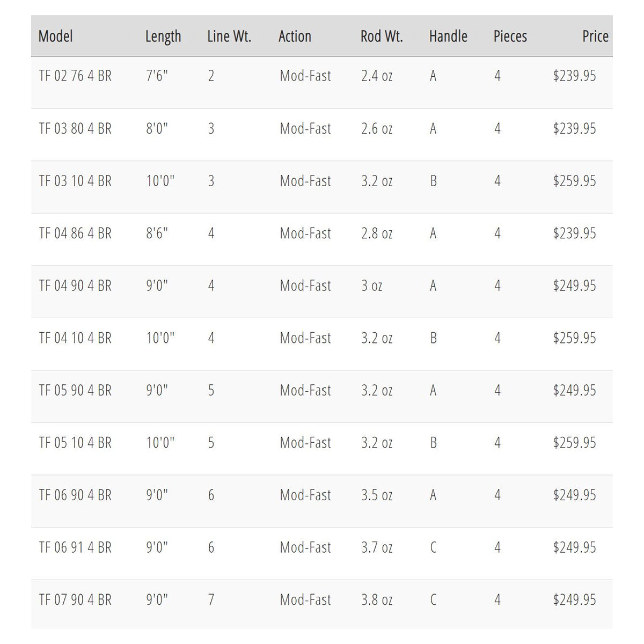Image resolution: width=644 pixels, height=644 pixels.
Task: Click the Pieces column header
Action: tap(510, 36)
